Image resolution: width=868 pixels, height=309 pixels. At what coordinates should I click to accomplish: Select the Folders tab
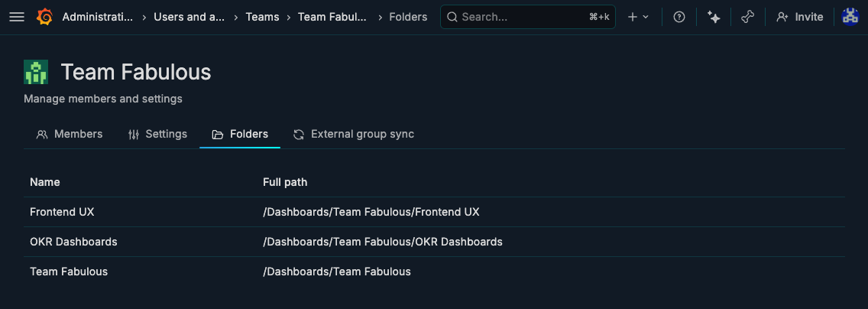pos(240,134)
